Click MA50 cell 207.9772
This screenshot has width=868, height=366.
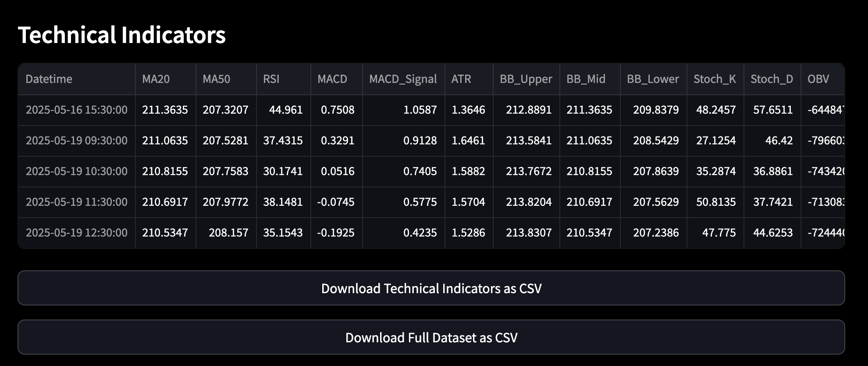(226, 202)
